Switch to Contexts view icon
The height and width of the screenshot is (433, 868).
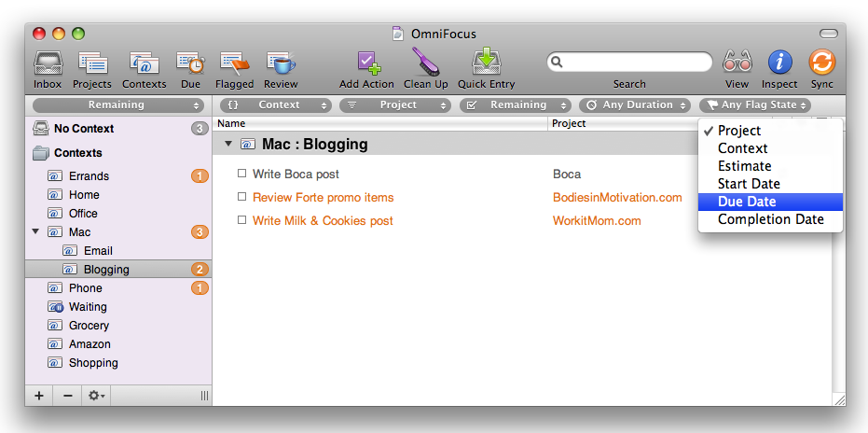144,63
